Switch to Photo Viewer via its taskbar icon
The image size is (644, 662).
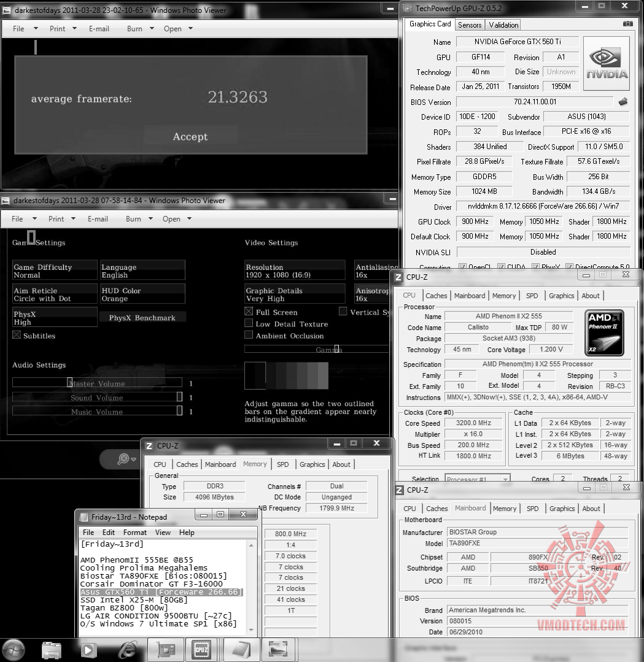coord(278,650)
